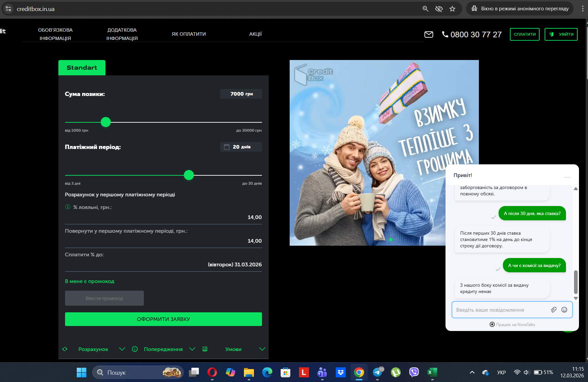Click the loan amount slider handle
This screenshot has width=588, height=382.
(x=106, y=122)
